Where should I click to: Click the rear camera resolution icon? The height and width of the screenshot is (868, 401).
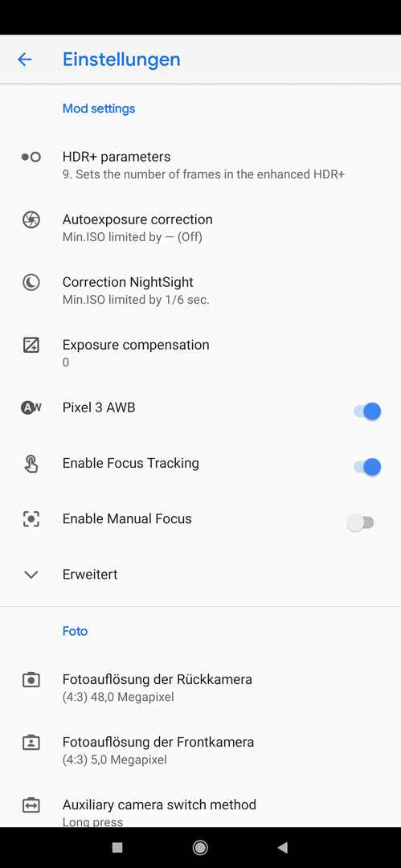tap(31, 679)
